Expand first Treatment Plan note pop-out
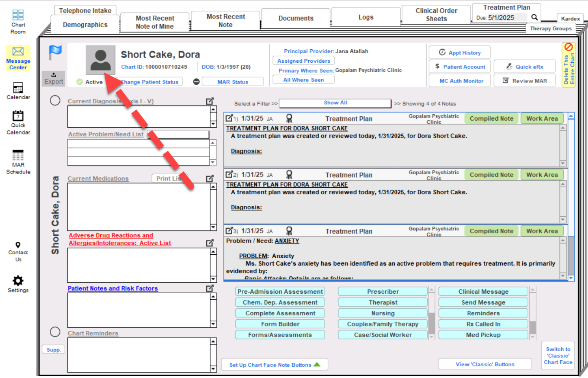This screenshot has width=588, height=378. [230, 118]
